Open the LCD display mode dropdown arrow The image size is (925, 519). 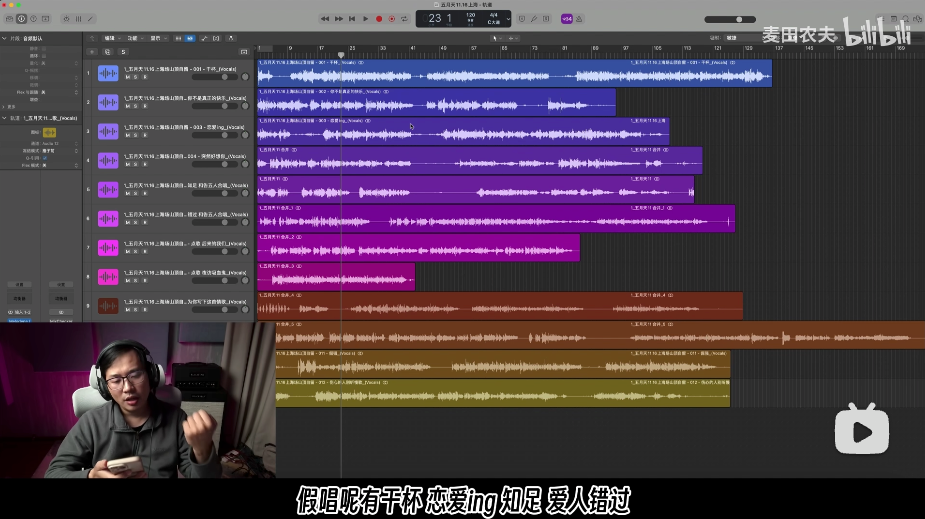click(508, 19)
